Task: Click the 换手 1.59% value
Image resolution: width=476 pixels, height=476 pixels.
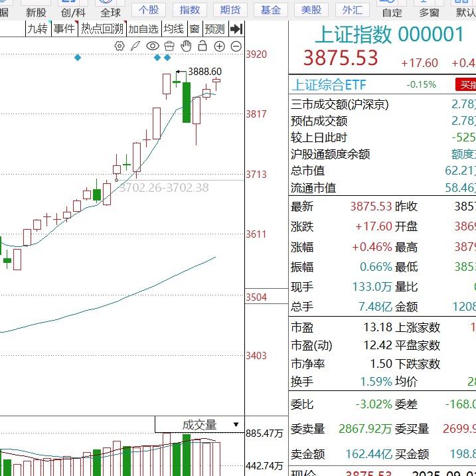Action: tap(376, 382)
